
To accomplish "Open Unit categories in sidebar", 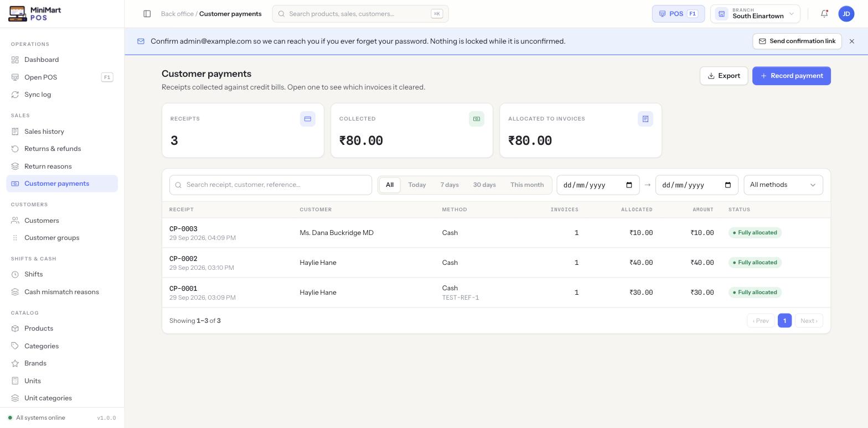I will (62, 398).
